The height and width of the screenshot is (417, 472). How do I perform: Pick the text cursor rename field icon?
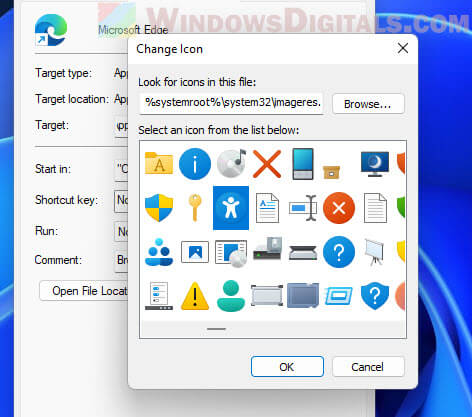tap(303, 208)
